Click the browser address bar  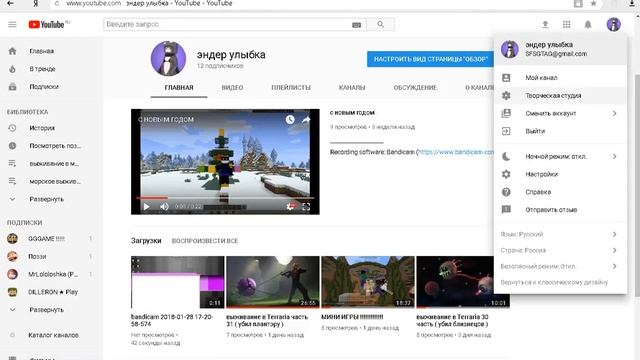click(310, 3)
